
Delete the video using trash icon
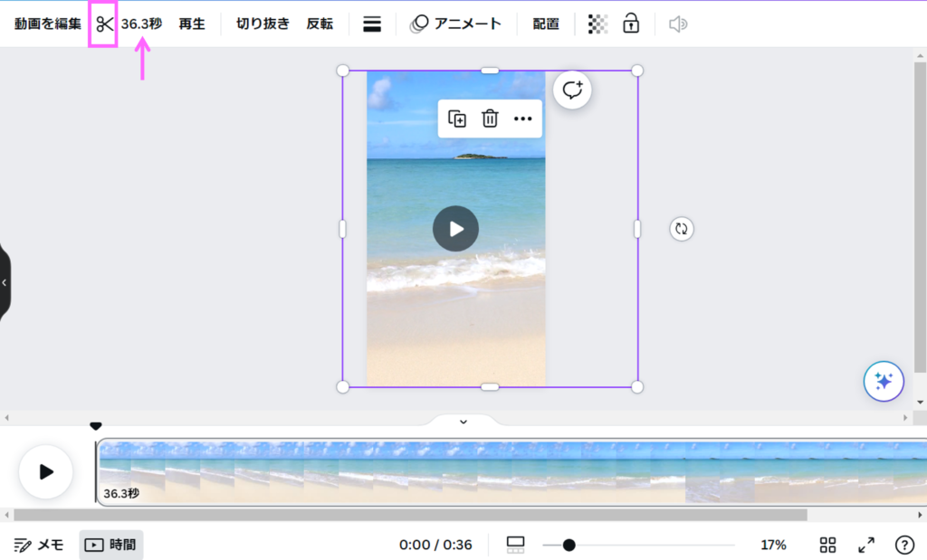490,119
